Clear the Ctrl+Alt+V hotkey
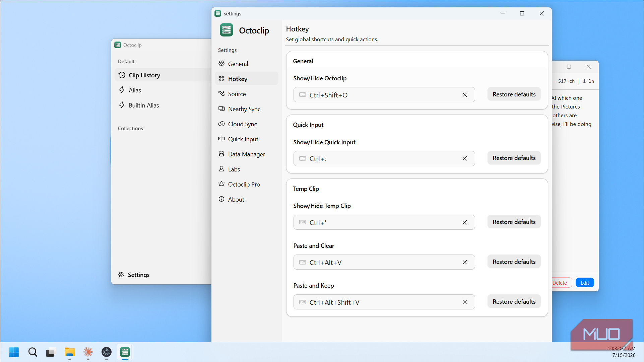The height and width of the screenshot is (362, 644). 465,262
